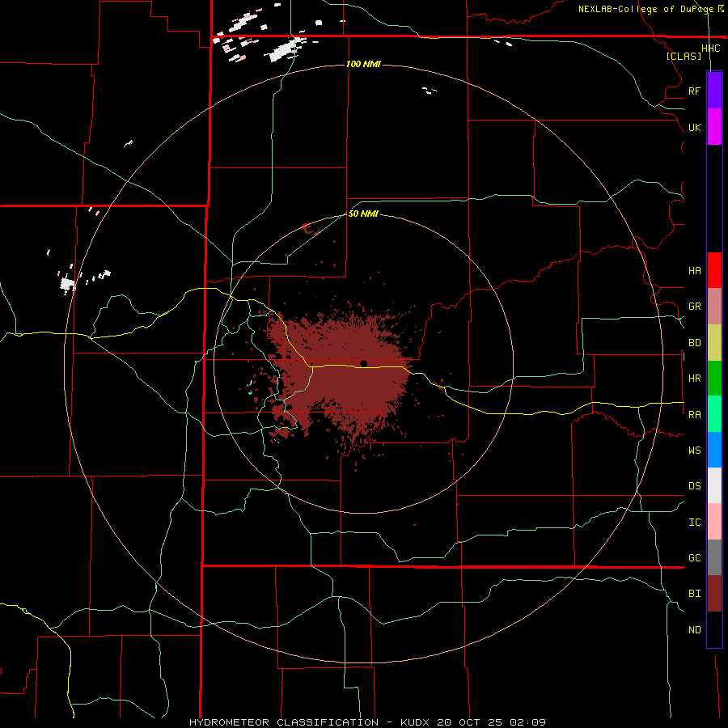Click the WS legend label
The width and height of the screenshot is (728, 728).
[694, 451]
